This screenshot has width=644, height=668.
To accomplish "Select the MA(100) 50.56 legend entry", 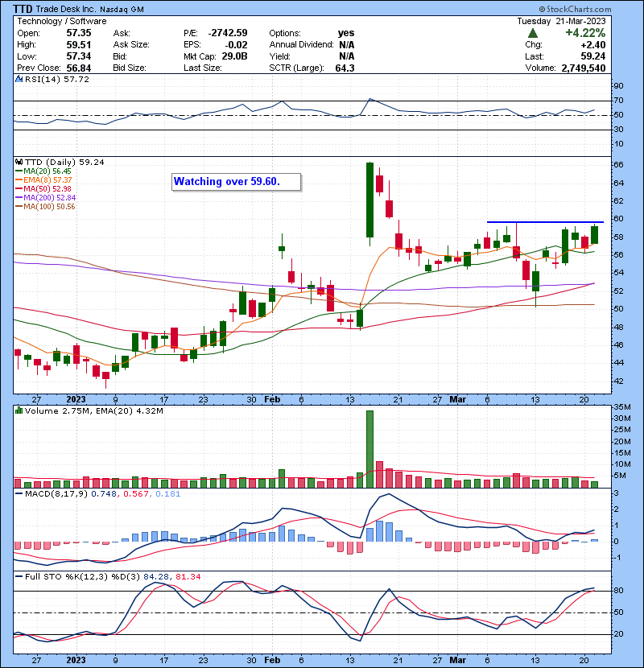I will click(45, 207).
